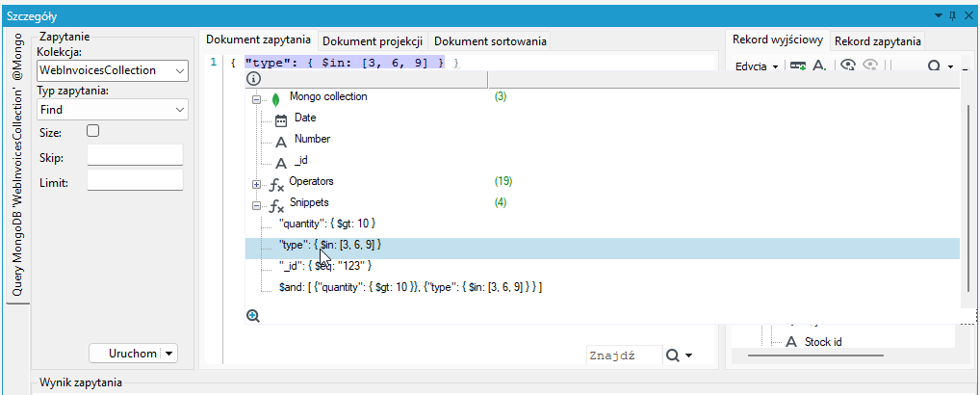
Task: Click the 'A' icon beside Stock id
Action: [x=792, y=343]
